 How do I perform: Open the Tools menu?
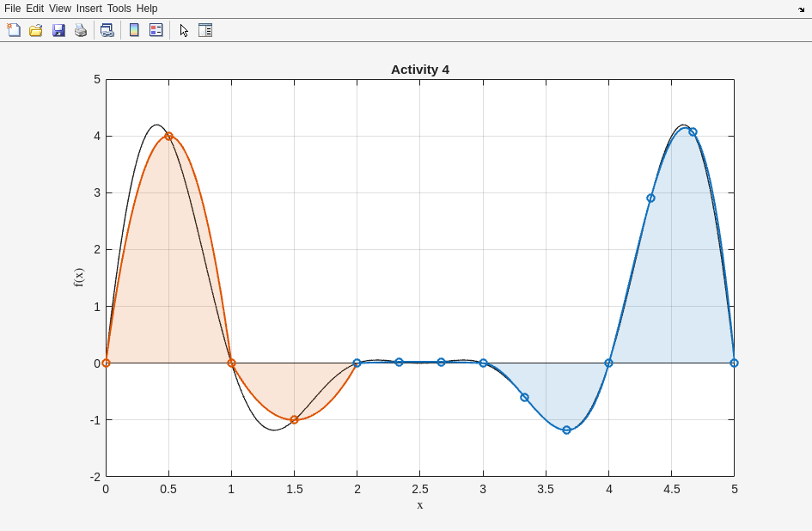[119, 9]
